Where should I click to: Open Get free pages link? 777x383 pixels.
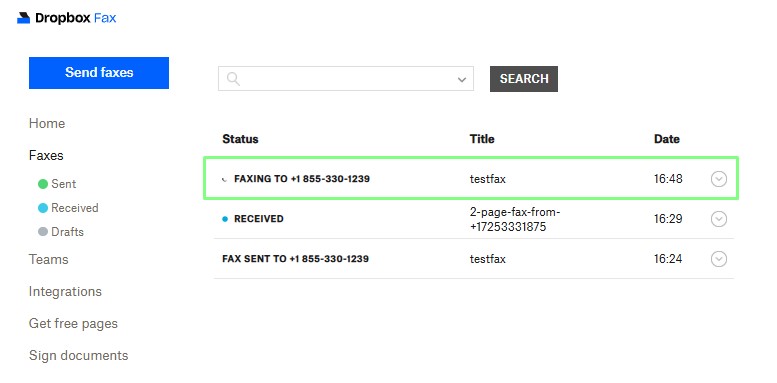[73, 324]
